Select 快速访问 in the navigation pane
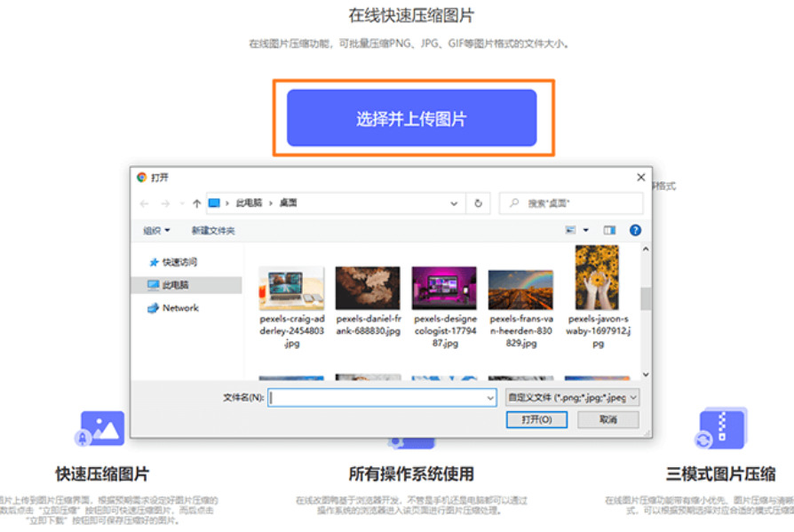This screenshot has width=794, height=532. (173, 262)
